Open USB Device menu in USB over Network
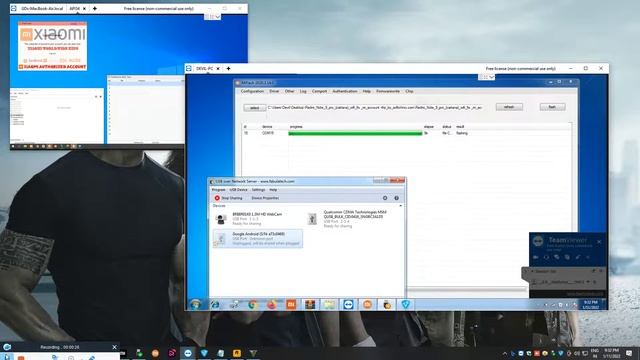Viewport: 640px width, 360px height. [238, 190]
